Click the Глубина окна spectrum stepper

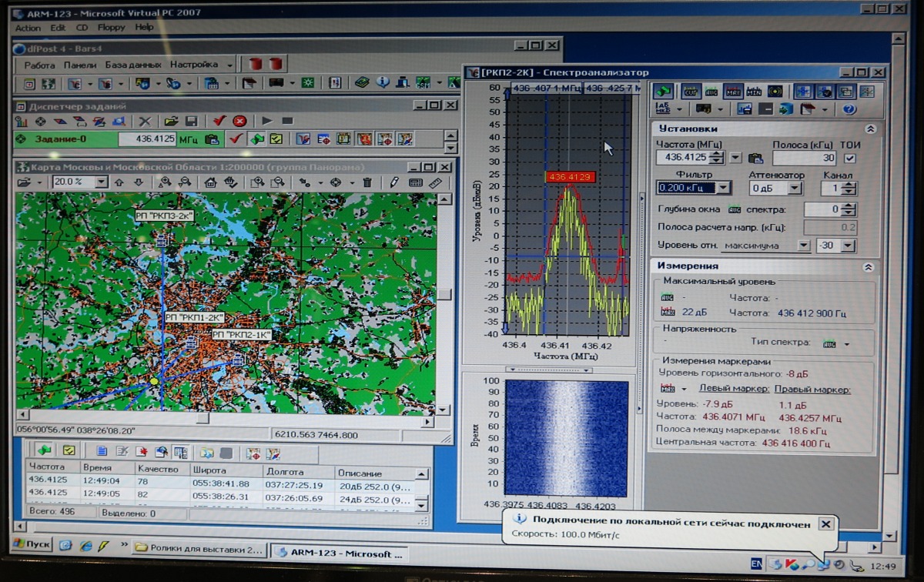849,209
